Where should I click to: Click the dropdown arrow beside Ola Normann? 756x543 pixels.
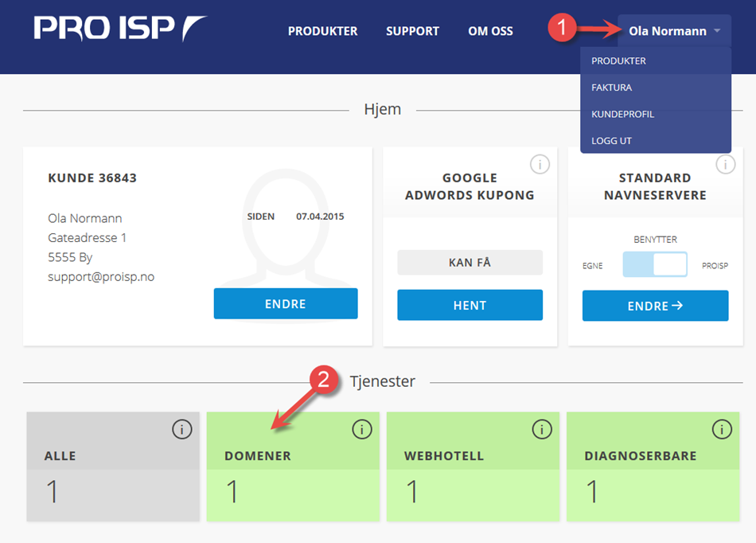[717, 30]
